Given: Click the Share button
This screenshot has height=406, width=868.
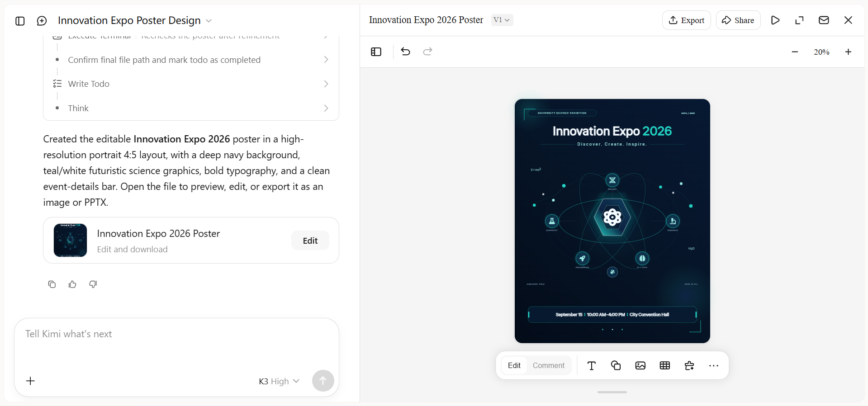Looking at the screenshot, I should (738, 20).
